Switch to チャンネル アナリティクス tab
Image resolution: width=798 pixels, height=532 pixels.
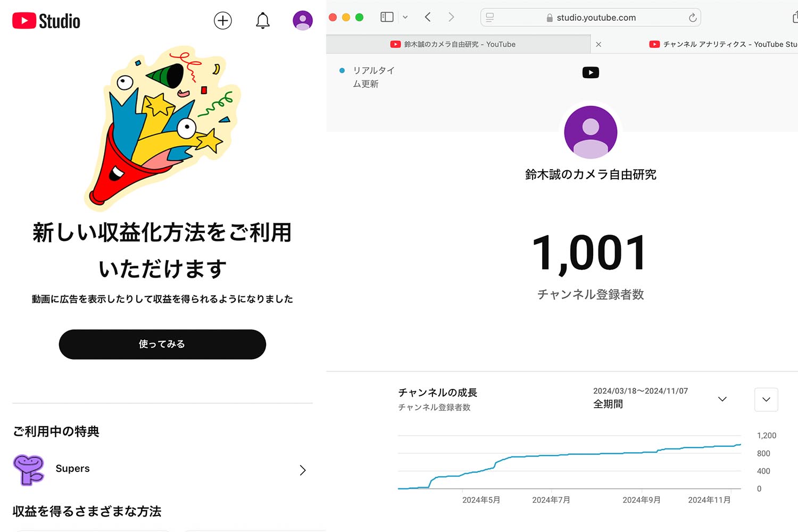pyautogui.click(x=722, y=44)
